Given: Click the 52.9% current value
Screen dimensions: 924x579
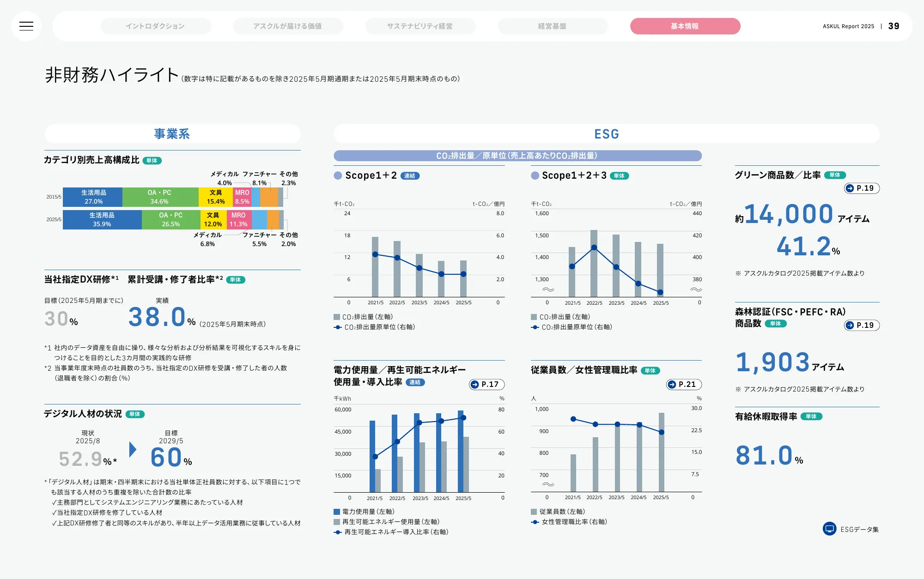Looking at the screenshot, I should pos(87,459).
